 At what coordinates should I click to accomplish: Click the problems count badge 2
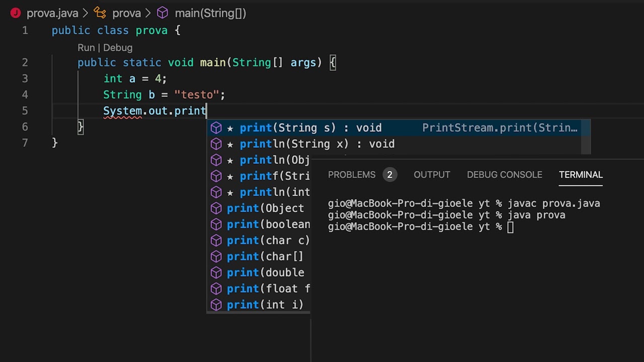tap(389, 175)
